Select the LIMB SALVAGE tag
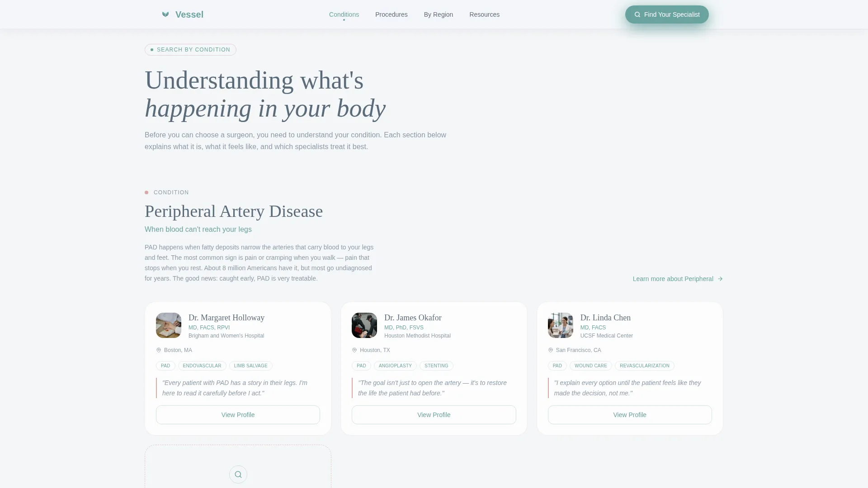The image size is (868, 488). [251, 366]
